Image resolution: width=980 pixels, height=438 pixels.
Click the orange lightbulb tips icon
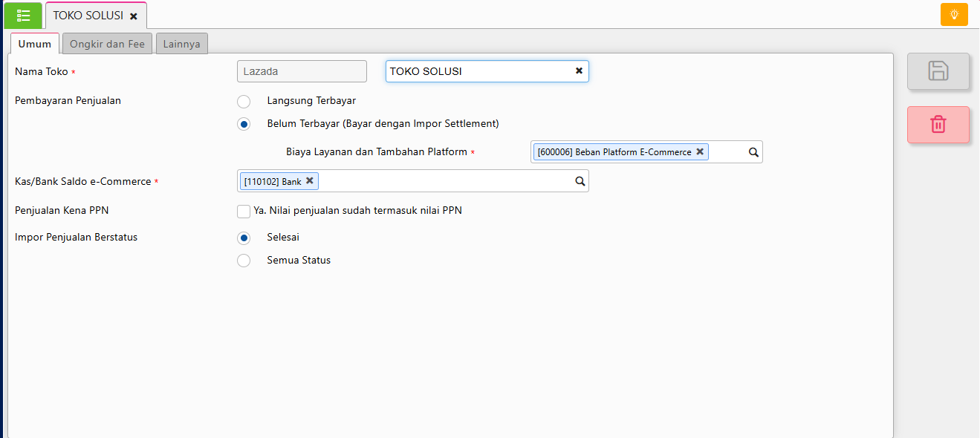coord(954,15)
